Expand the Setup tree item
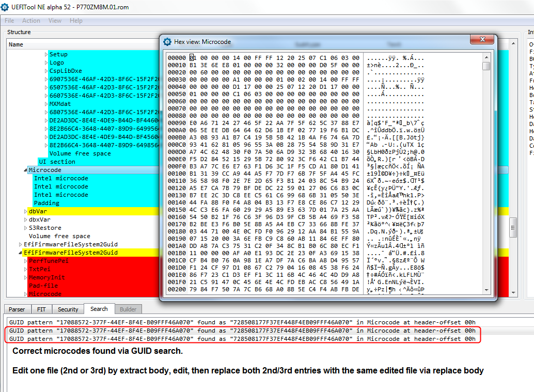This screenshot has height=392, width=534. [46, 54]
